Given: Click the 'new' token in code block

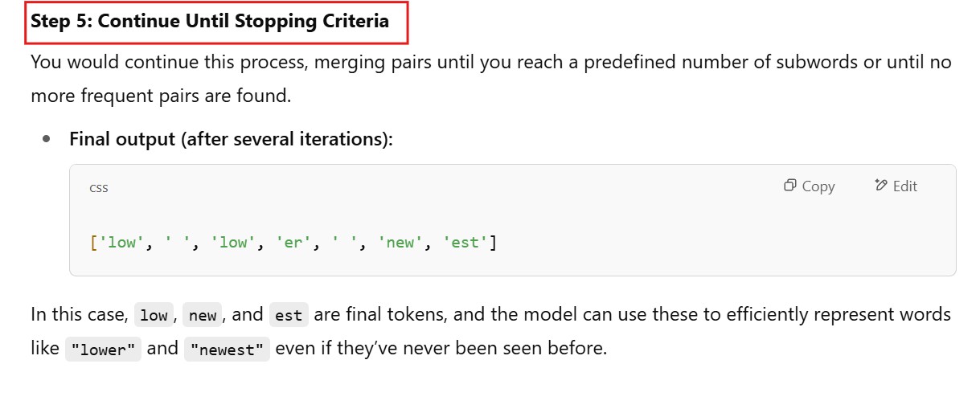Looking at the screenshot, I should (x=400, y=242).
